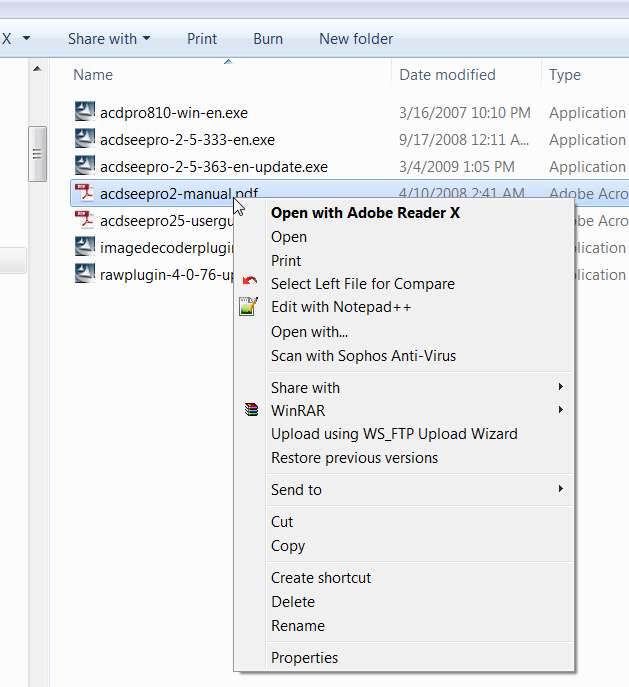The height and width of the screenshot is (687, 629).
Task: Open the dropdown arrow beside X in toolbar
Action: 26,38
